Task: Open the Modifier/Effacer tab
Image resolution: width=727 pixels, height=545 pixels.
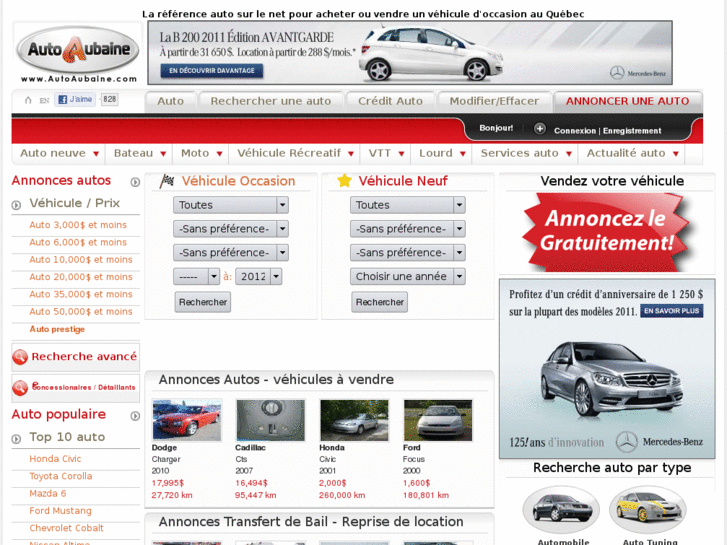Action: (x=494, y=101)
